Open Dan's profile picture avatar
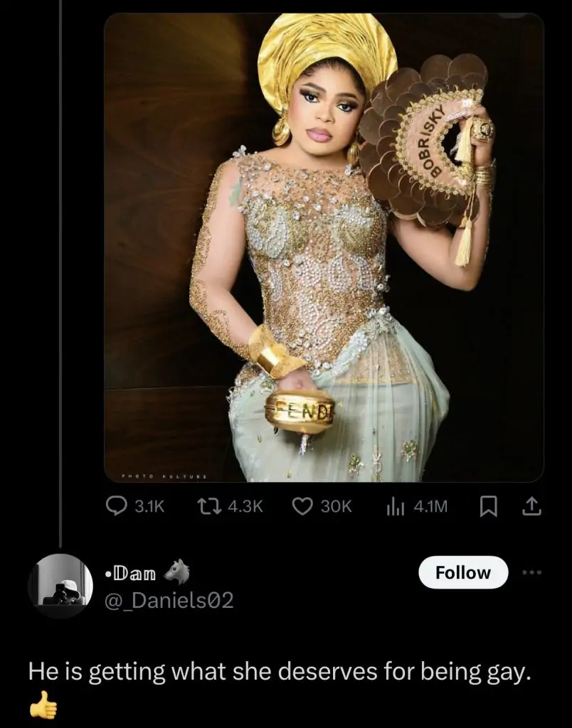This screenshot has height=728, width=572. (x=60, y=586)
